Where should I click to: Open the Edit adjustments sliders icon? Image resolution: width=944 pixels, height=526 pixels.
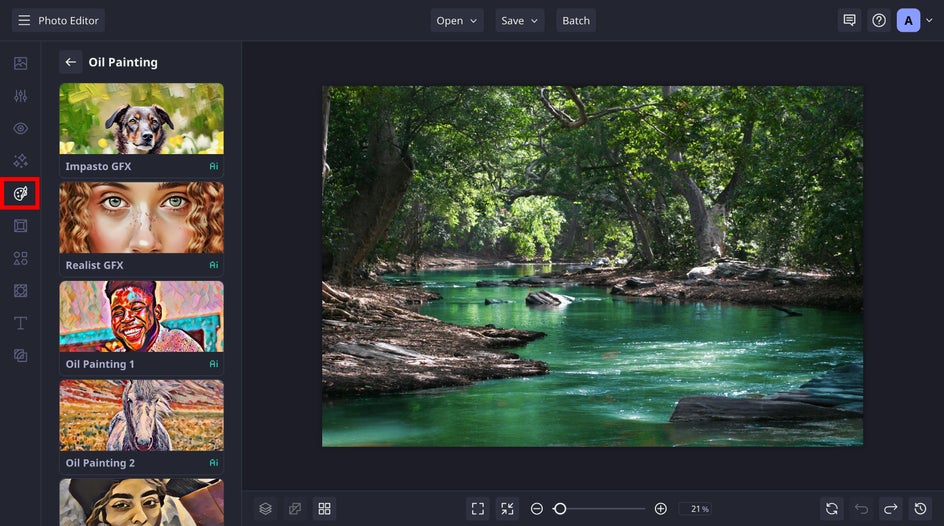coord(20,96)
